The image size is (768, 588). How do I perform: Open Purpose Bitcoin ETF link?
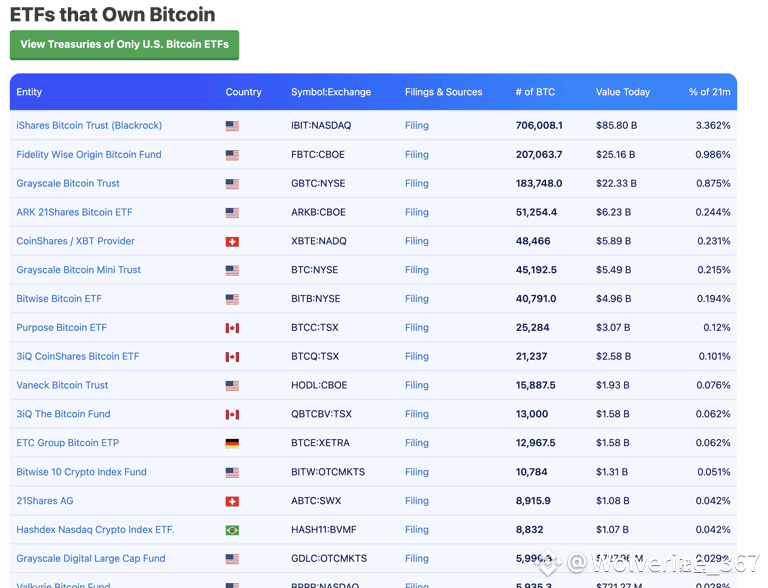coord(61,327)
